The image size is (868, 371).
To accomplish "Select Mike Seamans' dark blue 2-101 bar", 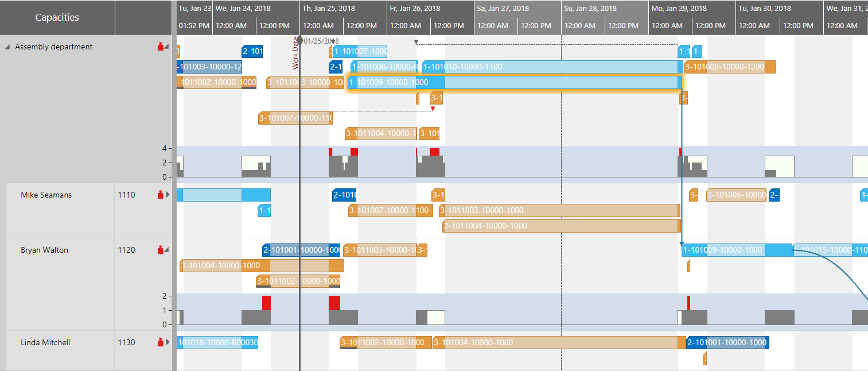I will 344,195.
